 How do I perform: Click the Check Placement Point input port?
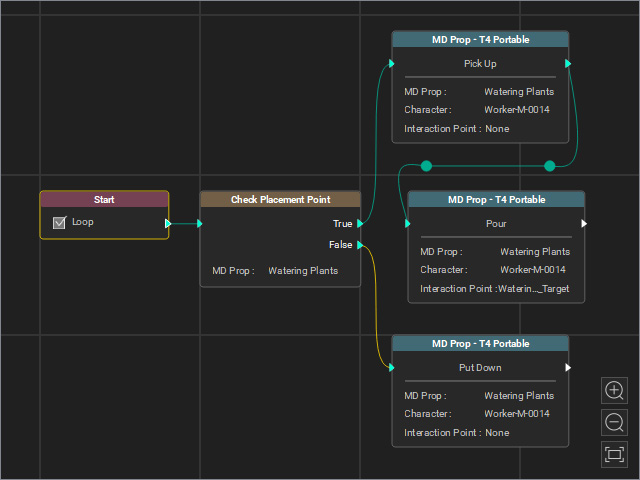tap(200, 223)
